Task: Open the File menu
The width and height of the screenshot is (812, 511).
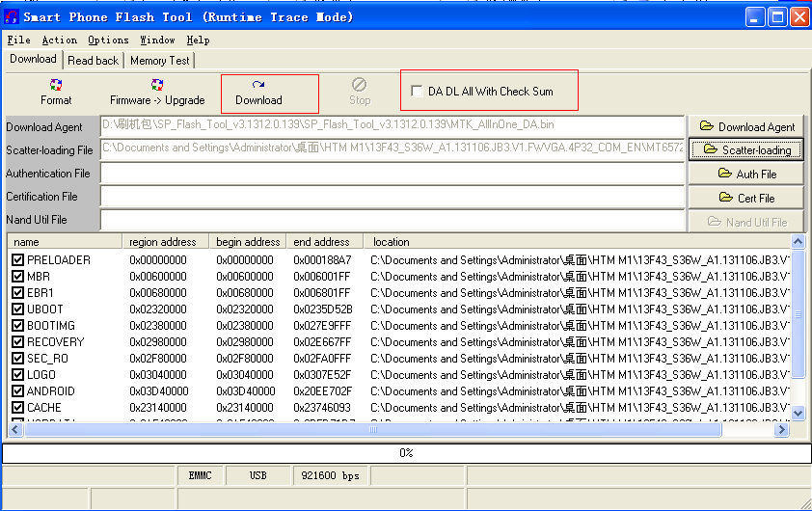Action: pos(18,40)
